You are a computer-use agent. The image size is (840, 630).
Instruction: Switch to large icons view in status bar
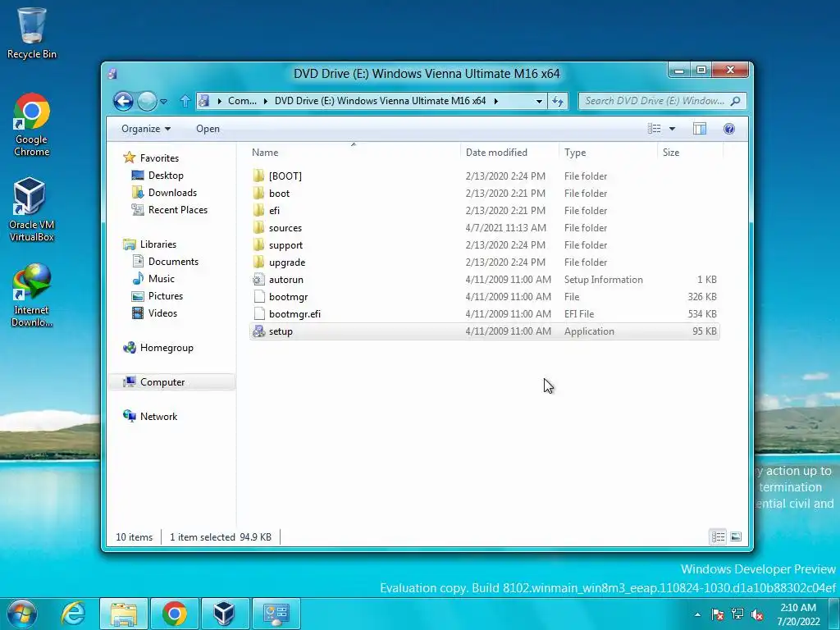point(736,536)
